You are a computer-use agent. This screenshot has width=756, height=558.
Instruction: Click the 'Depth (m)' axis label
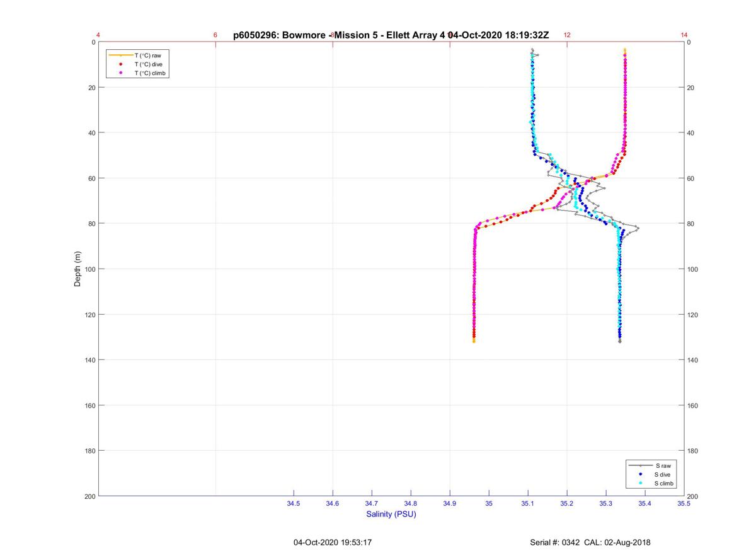click(x=77, y=269)
